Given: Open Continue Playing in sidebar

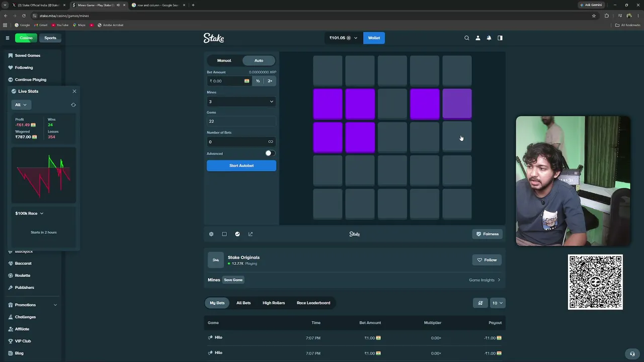Looking at the screenshot, I should [x=31, y=79].
